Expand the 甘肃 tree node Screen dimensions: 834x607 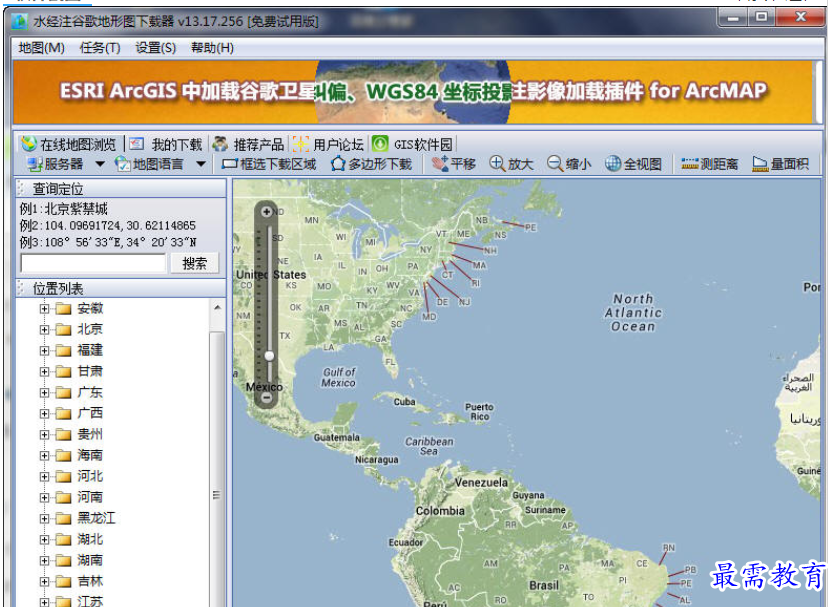pos(44,372)
